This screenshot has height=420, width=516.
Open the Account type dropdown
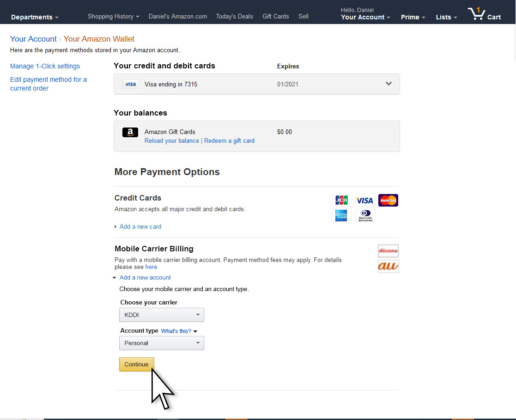[161, 343]
